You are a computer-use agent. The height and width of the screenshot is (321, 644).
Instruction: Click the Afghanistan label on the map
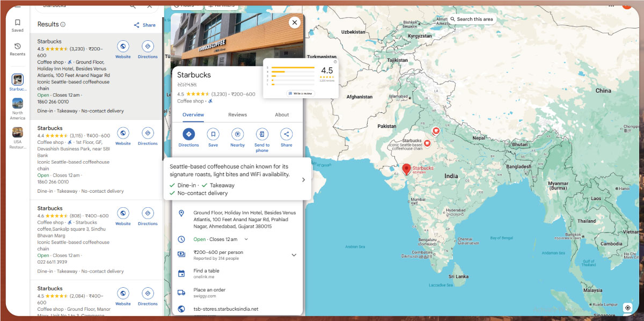360,97
